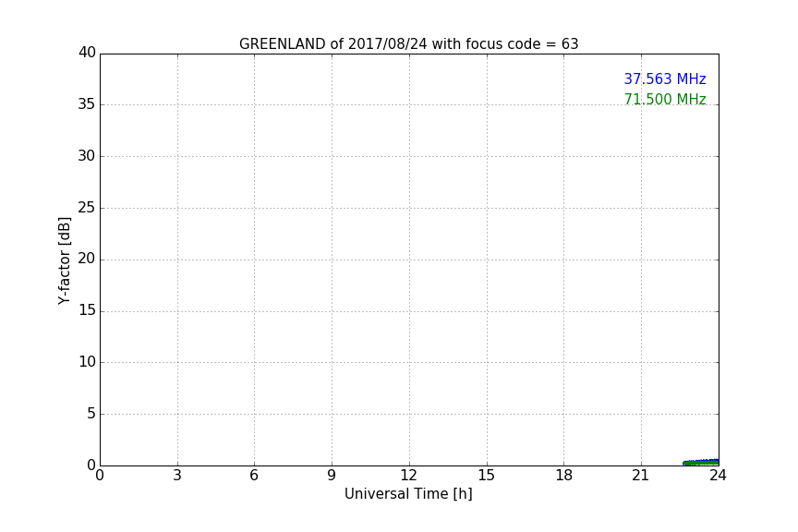Click x-axis tick label 12
798x532 pixels.
click(408, 476)
